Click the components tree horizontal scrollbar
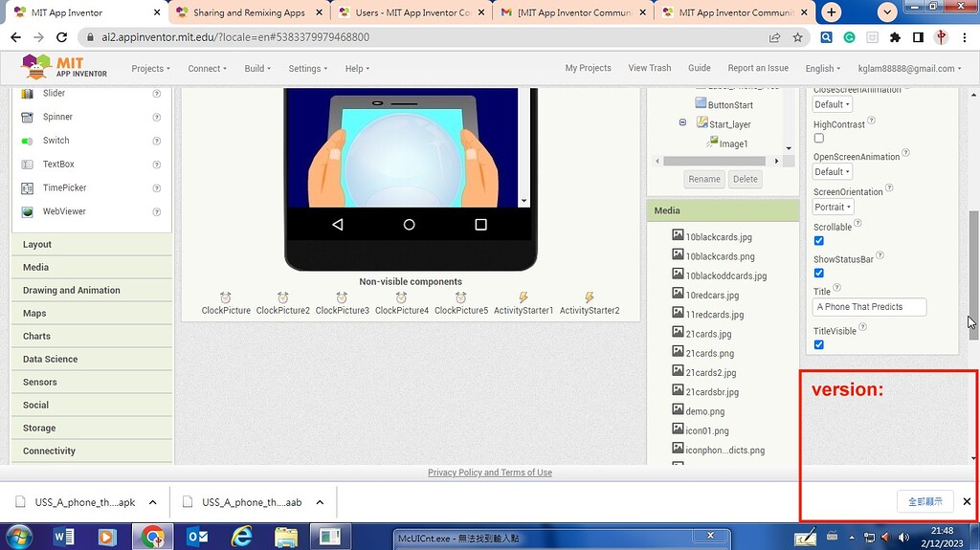The image size is (980, 550). 716,162
